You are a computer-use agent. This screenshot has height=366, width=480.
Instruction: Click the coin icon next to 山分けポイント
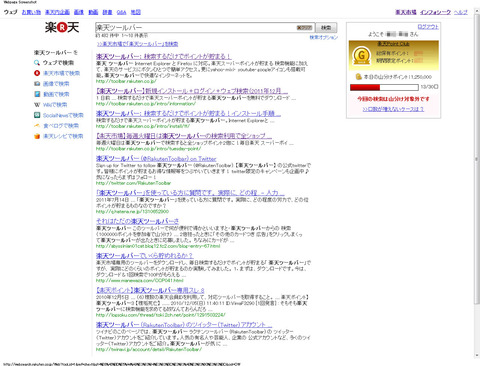point(359,77)
